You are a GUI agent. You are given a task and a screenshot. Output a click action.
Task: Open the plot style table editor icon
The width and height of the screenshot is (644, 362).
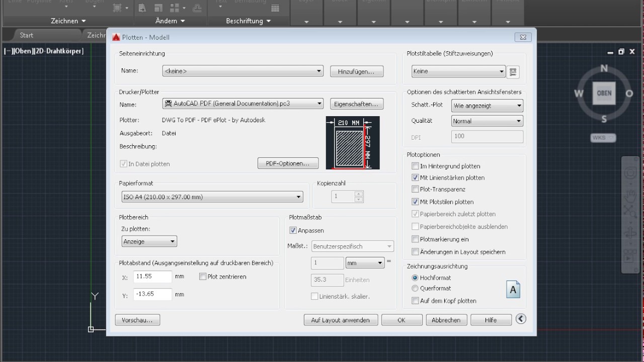(513, 71)
